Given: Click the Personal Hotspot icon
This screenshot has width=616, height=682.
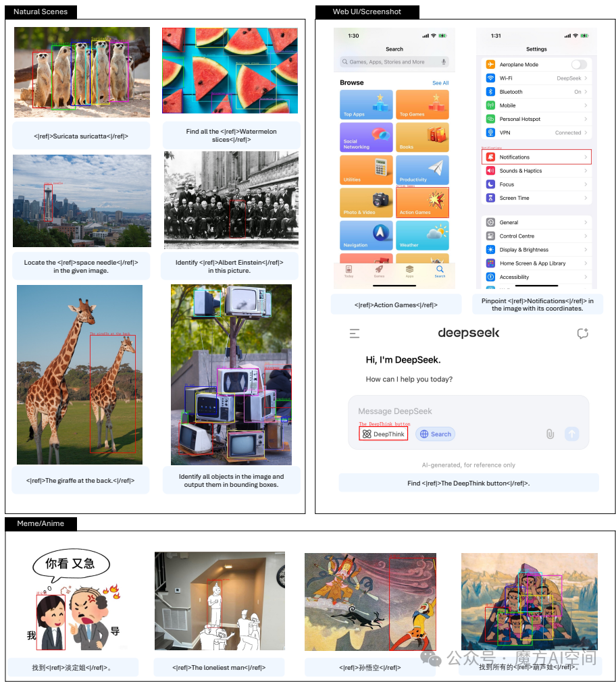Looking at the screenshot, I should [x=490, y=119].
